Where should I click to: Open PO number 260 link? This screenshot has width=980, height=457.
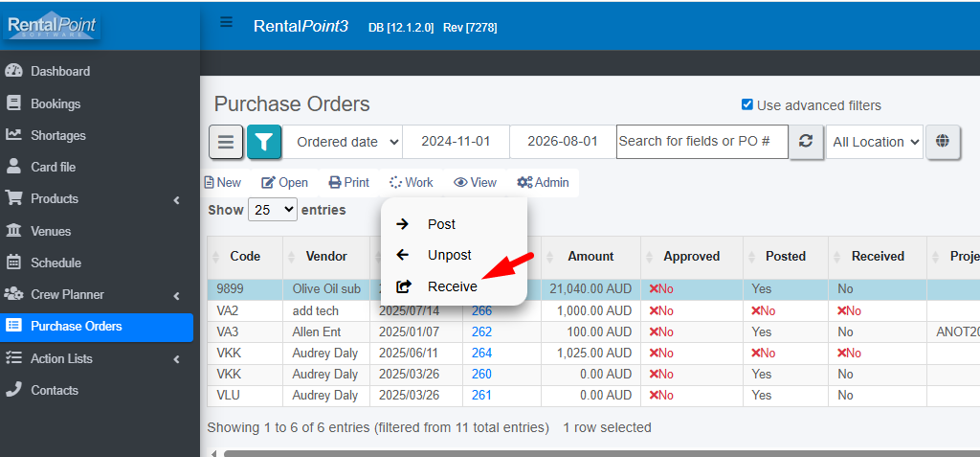(481, 375)
